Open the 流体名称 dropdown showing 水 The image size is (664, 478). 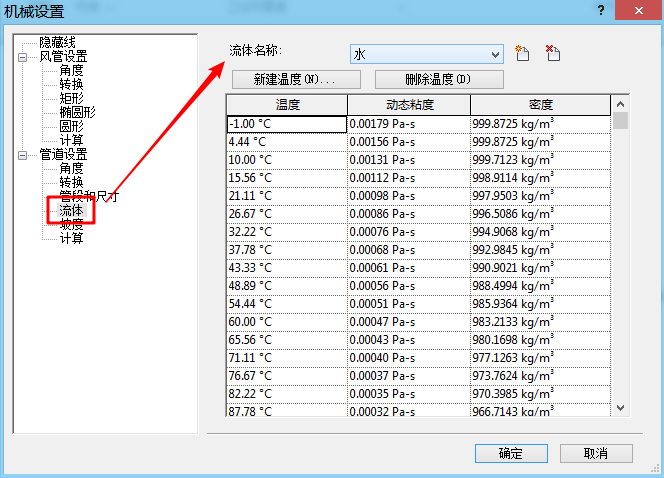pos(427,54)
